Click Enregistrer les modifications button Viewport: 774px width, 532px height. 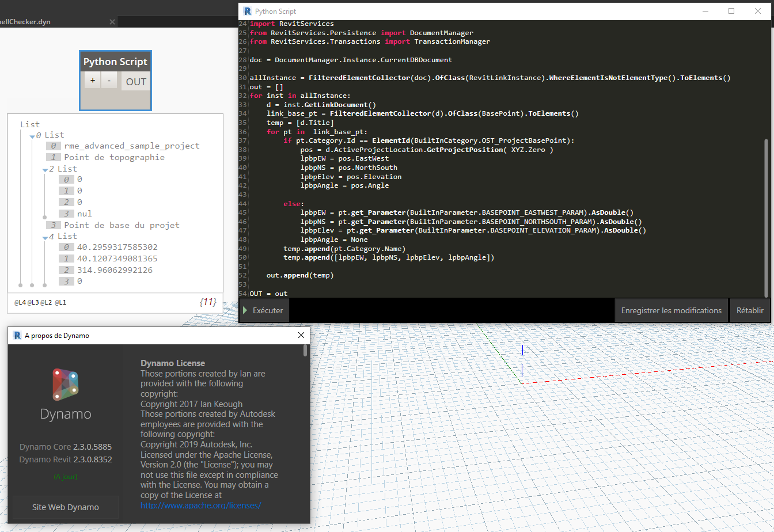(x=671, y=310)
